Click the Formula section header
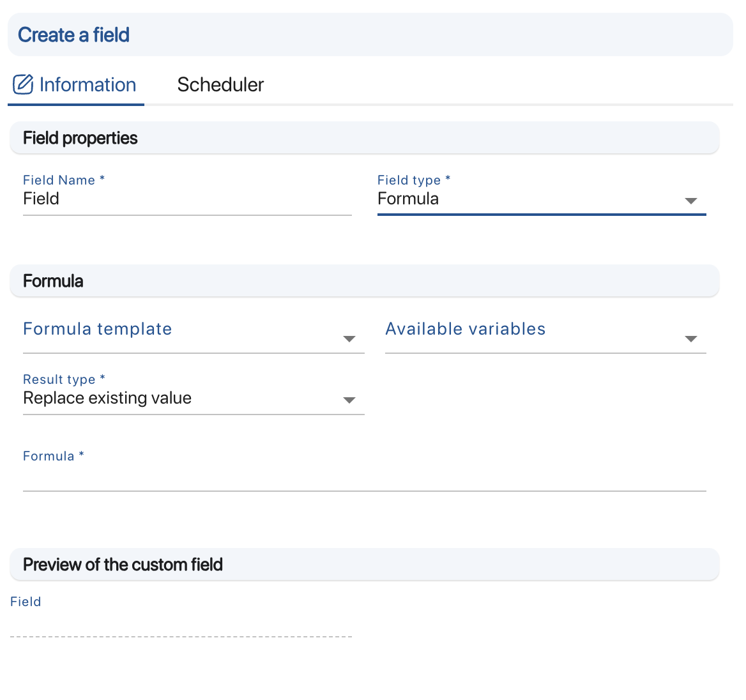746x700 pixels. pyautogui.click(x=53, y=281)
